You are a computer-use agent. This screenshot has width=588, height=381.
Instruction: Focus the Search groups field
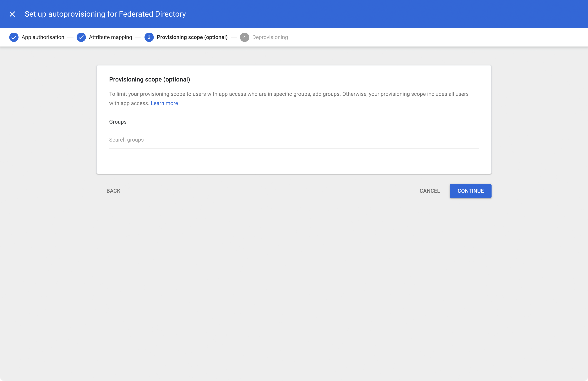pos(293,140)
